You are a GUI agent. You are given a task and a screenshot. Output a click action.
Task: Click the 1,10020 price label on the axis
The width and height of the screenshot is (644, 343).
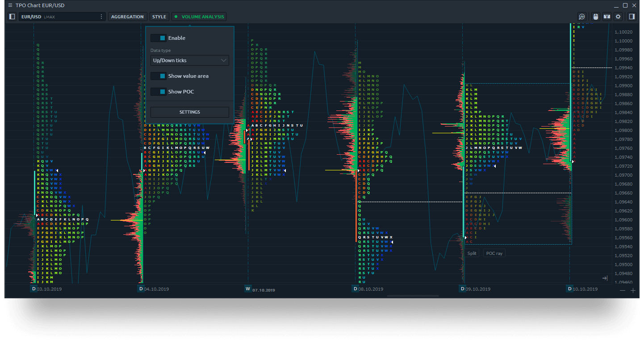click(x=623, y=32)
